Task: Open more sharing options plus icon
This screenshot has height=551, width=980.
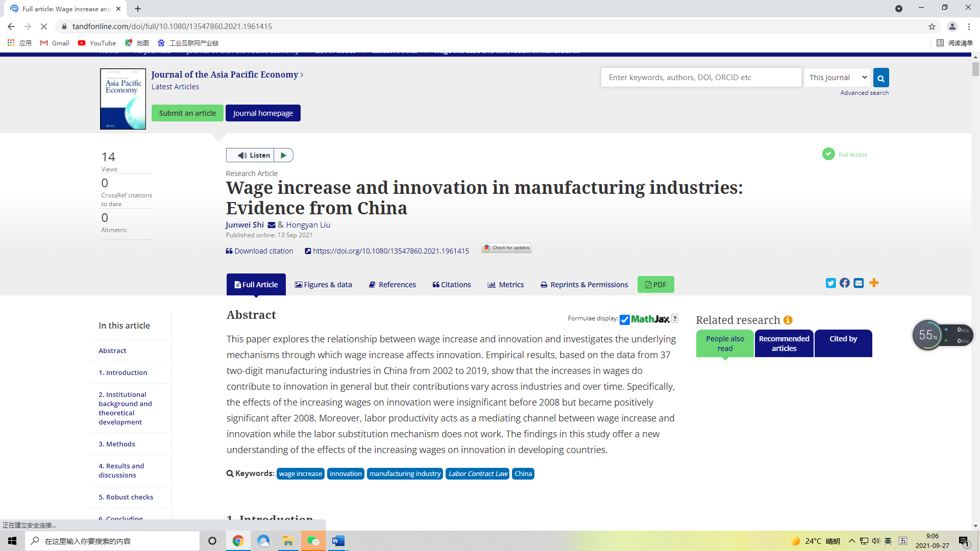Action: click(874, 283)
